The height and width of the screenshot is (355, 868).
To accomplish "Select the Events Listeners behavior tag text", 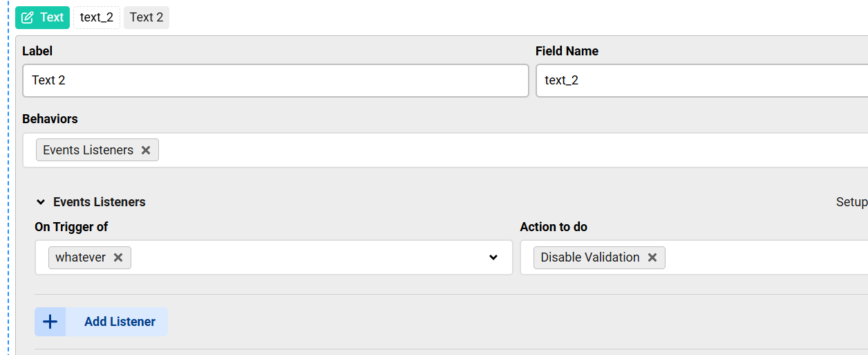I will [x=88, y=150].
